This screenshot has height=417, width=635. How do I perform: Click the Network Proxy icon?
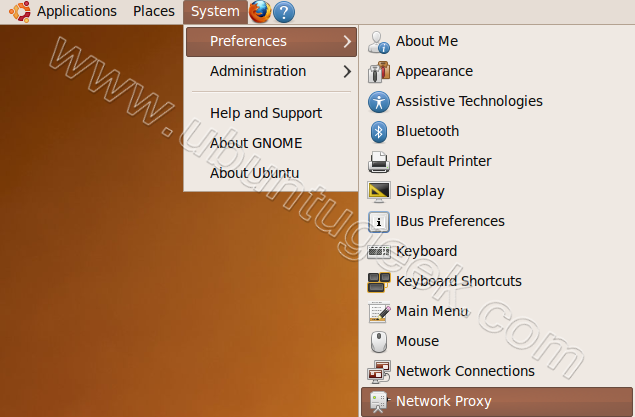[379, 402]
